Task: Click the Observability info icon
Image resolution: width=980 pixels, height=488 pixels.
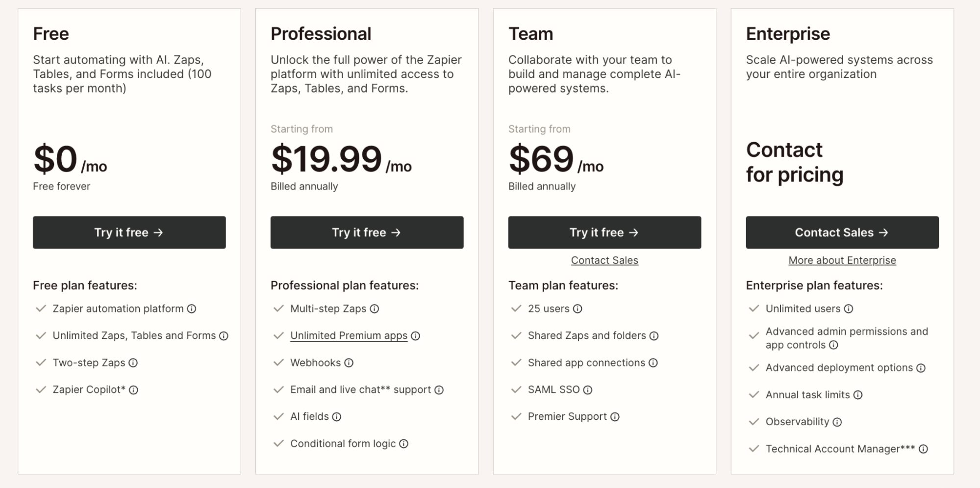Action: (837, 422)
